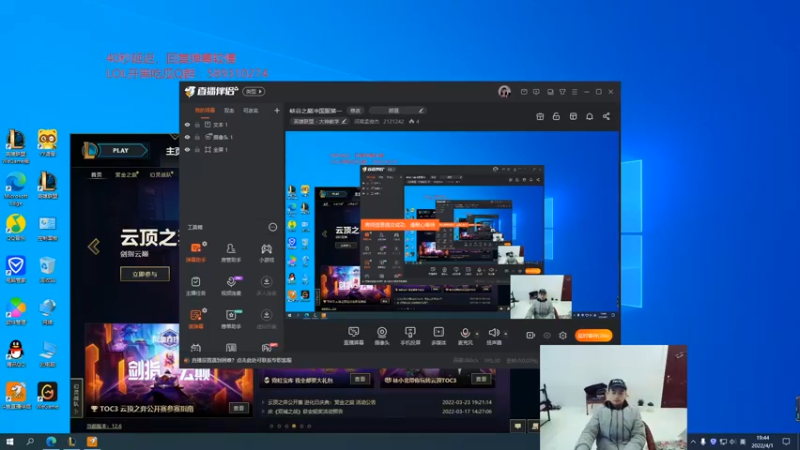Select the 摄像头 1 source row
The image size is (800, 450).
(232, 137)
